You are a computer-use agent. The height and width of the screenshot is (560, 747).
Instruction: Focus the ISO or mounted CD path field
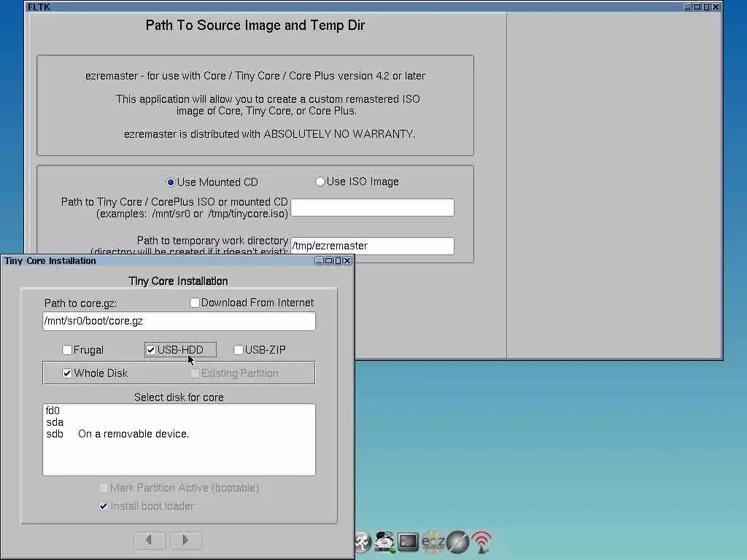tap(372, 208)
